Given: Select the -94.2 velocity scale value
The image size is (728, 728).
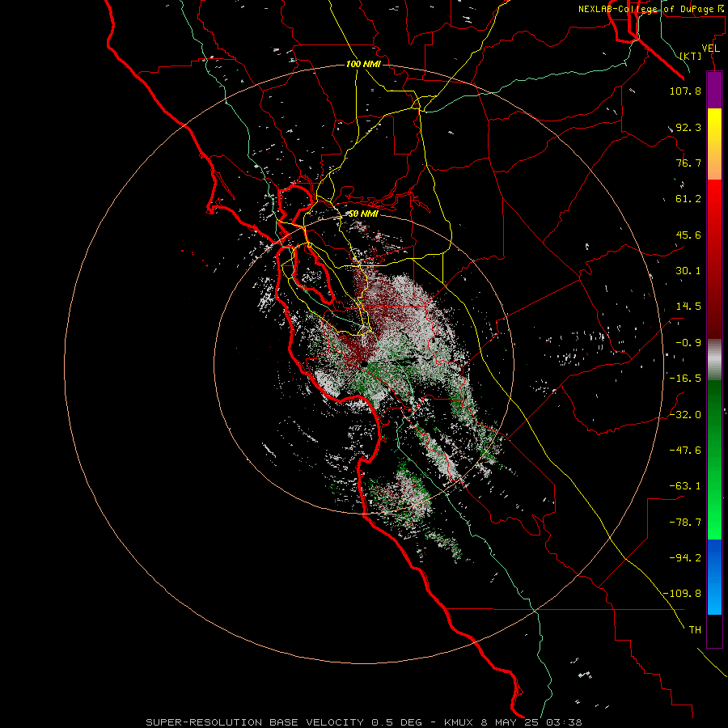Looking at the screenshot, I should (685, 558).
